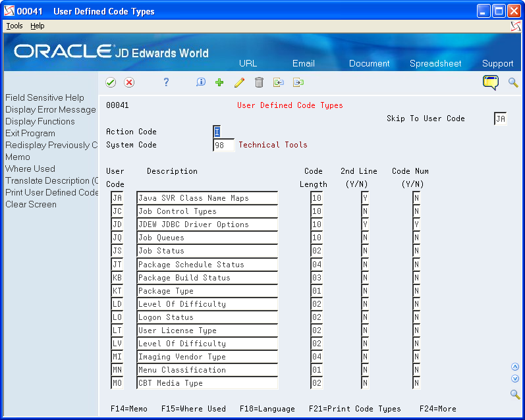Open Memo from sidebar
This screenshot has width=525, height=420.
(18, 157)
